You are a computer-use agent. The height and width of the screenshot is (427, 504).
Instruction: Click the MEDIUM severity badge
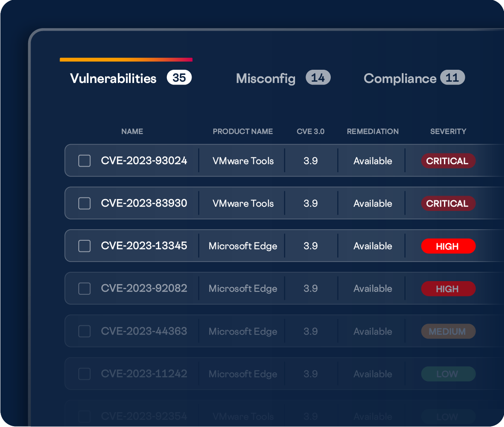point(448,331)
